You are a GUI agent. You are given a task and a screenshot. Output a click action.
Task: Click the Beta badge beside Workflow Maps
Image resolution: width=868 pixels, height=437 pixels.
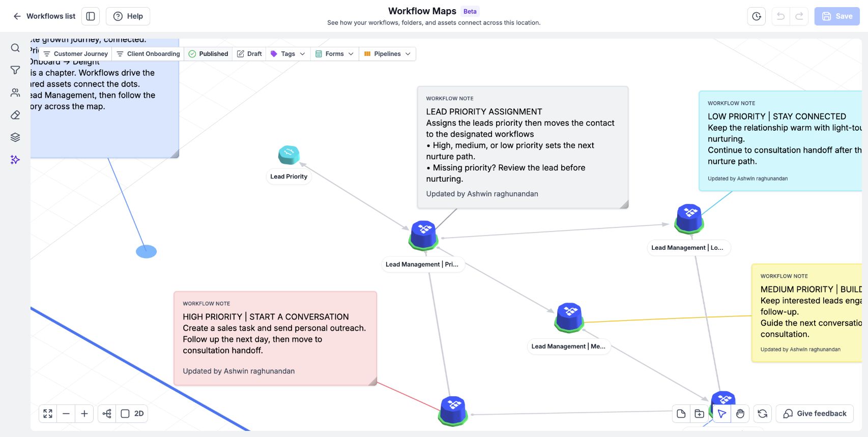(x=470, y=11)
